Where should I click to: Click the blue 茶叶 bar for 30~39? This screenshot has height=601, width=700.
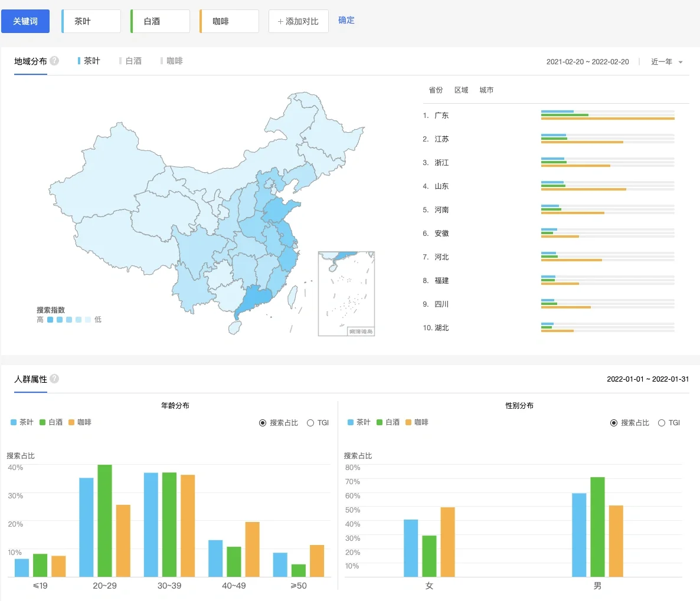point(151,525)
